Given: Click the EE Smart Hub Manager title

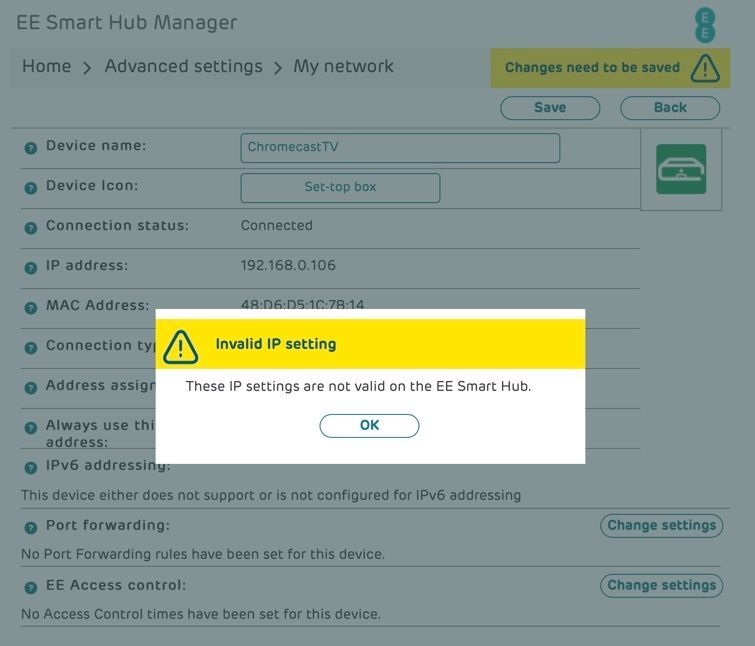Looking at the screenshot, I should pyautogui.click(x=127, y=23).
